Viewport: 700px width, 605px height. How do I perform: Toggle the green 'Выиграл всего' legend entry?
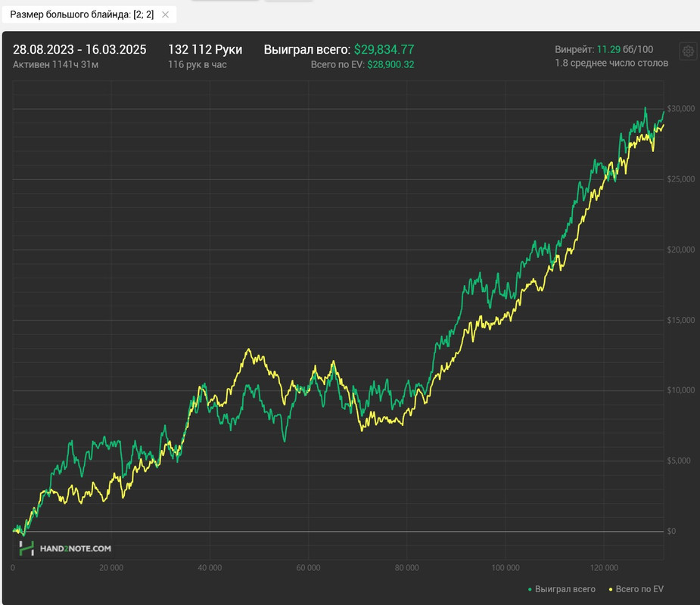(562, 589)
